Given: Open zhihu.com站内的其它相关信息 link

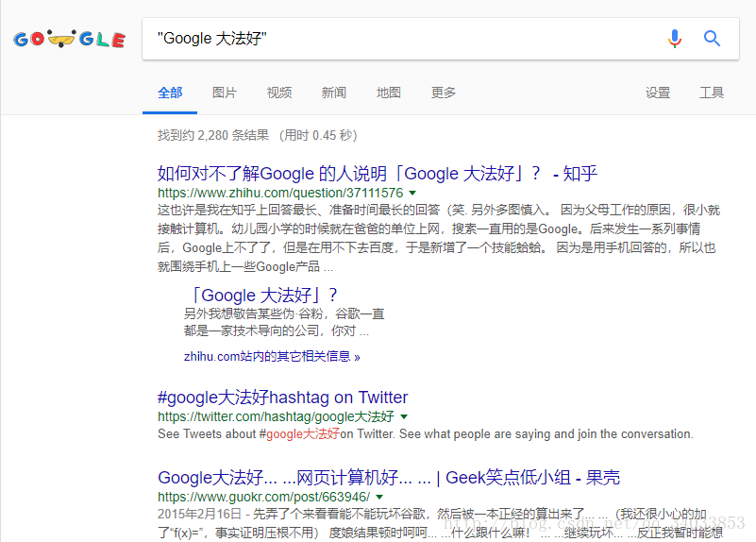Looking at the screenshot, I should pos(272,356).
